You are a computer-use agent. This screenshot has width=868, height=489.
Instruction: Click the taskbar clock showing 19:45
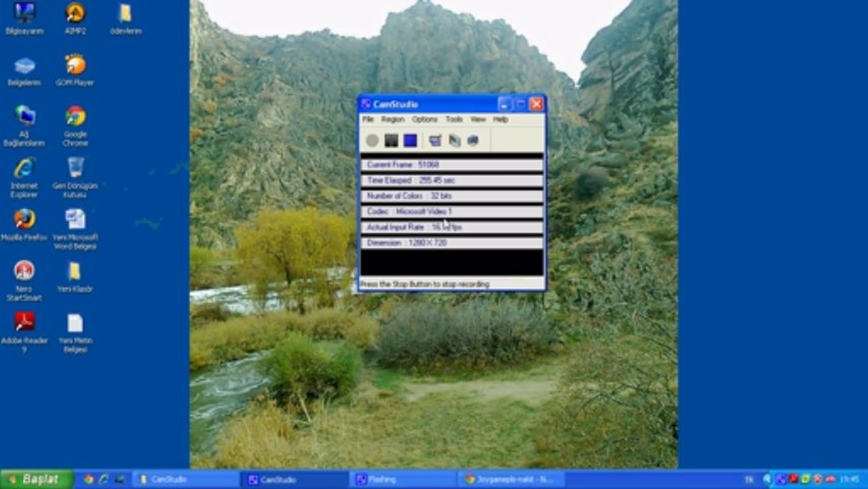tap(849, 479)
